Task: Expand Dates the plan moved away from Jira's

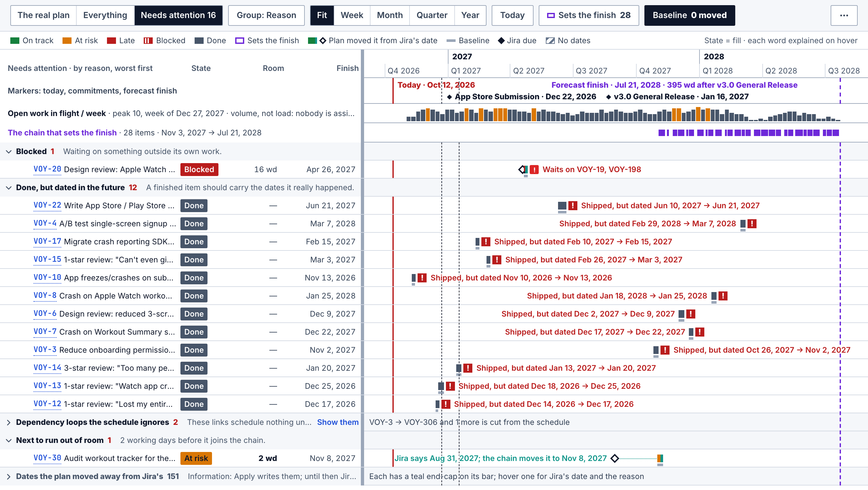Action: (x=9, y=476)
